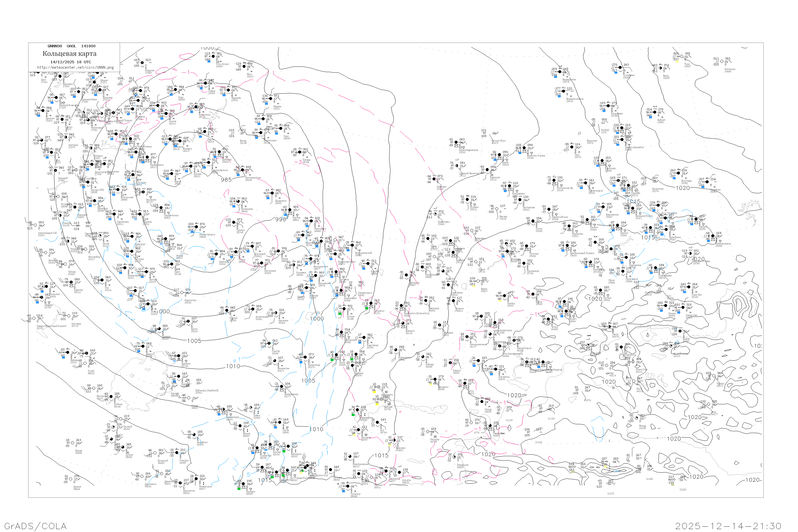Click the 990 isobar pressure label

tap(281, 219)
